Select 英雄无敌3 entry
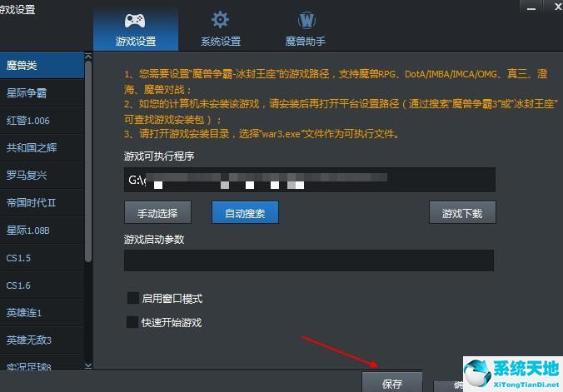The image size is (563, 392). [x=42, y=340]
